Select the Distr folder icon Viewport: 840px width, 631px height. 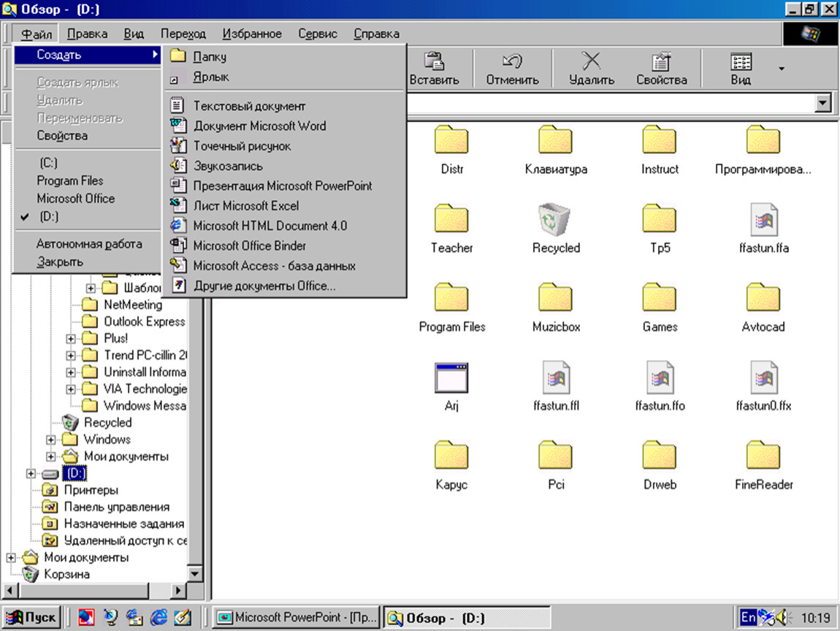point(451,139)
